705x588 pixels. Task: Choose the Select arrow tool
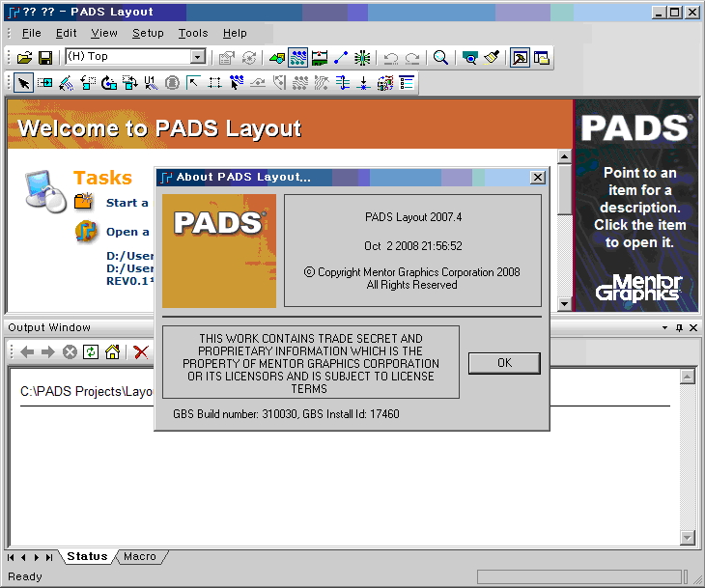pos(23,83)
